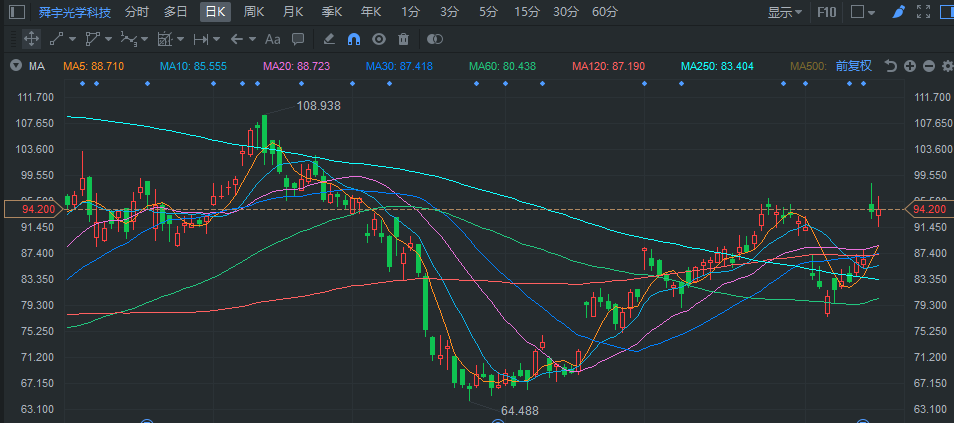Viewport: 954px width, 423px height.
Task: Select the wave pattern drawing tool
Action: click(x=128, y=39)
